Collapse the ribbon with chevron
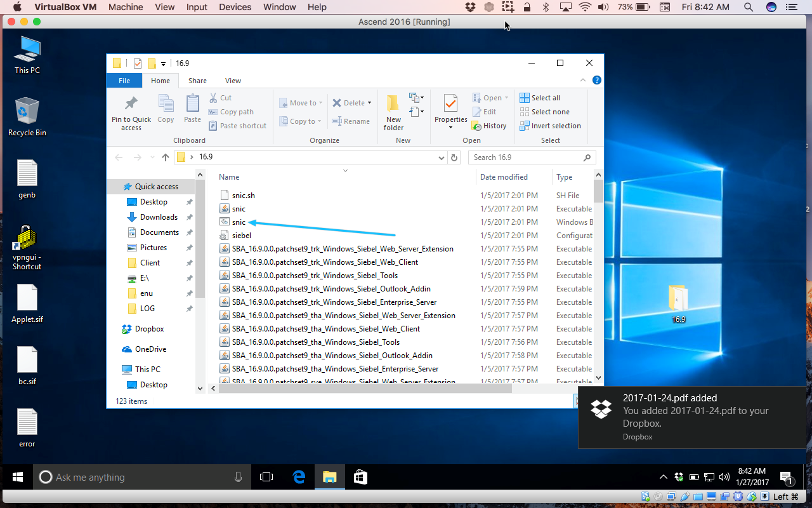 pyautogui.click(x=583, y=81)
